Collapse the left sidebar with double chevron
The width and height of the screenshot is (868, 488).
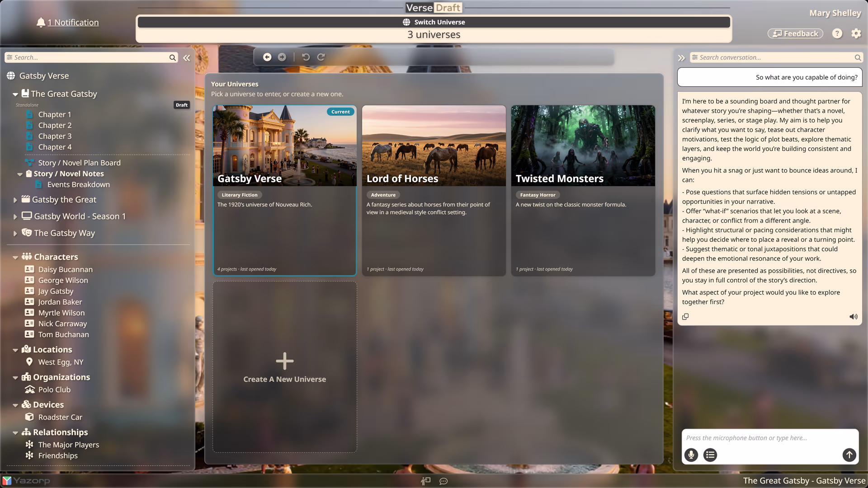coord(186,58)
